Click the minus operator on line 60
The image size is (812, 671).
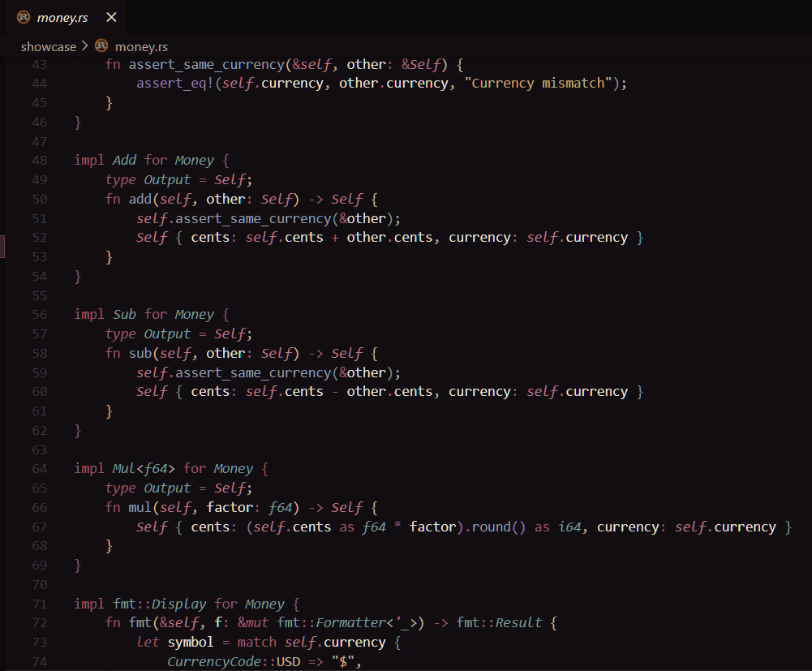point(335,392)
